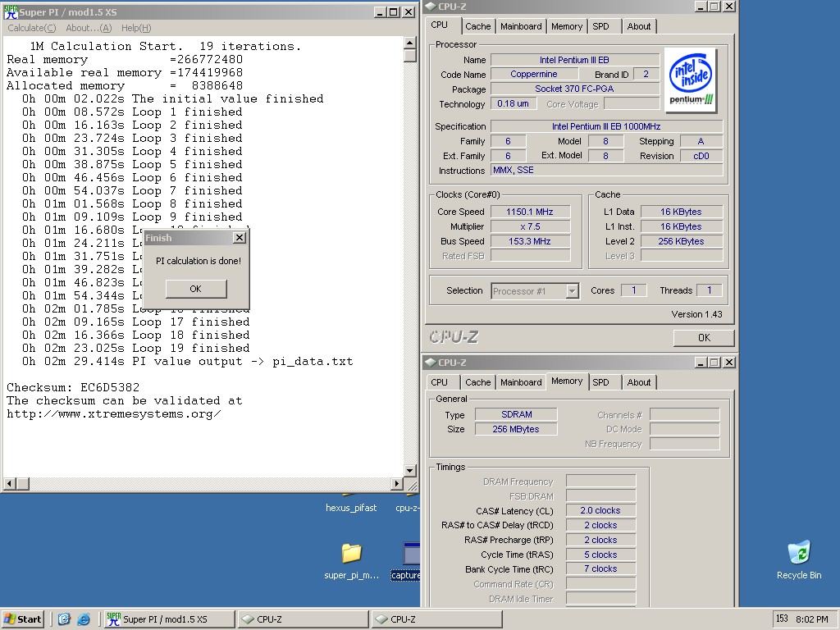
Task: Switch to CPU tab in lower CPU-Z
Action: click(440, 382)
